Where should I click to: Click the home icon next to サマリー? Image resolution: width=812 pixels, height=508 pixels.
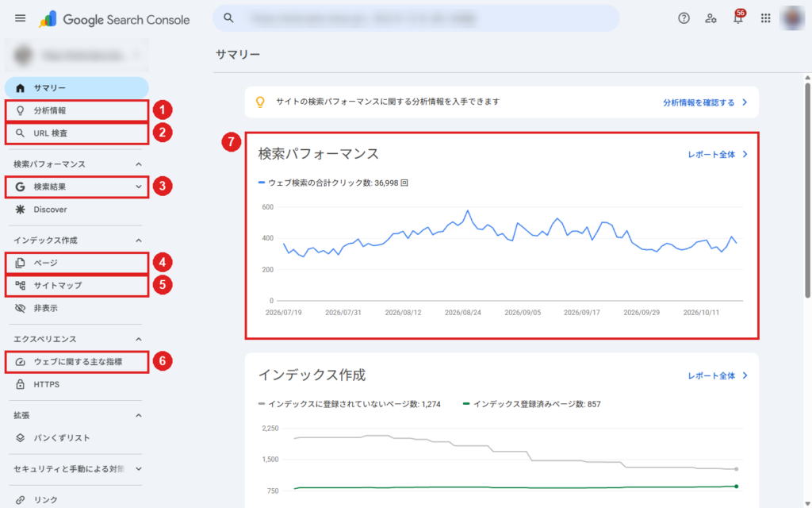click(20, 88)
